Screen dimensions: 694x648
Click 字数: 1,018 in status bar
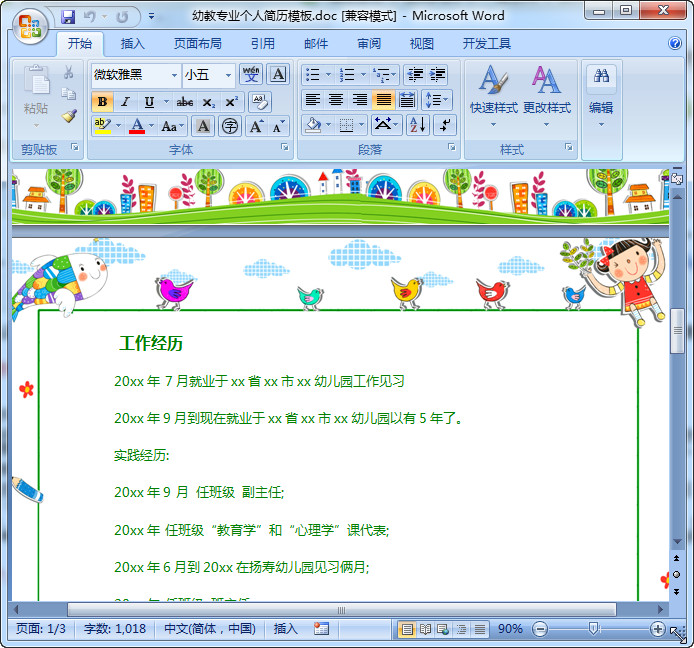click(x=115, y=629)
